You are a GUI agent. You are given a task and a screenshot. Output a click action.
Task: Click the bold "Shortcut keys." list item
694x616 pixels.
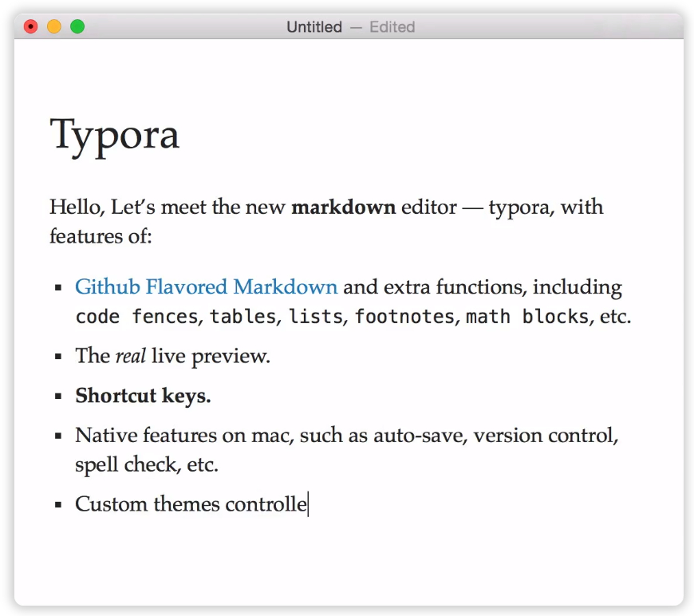[143, 396]
